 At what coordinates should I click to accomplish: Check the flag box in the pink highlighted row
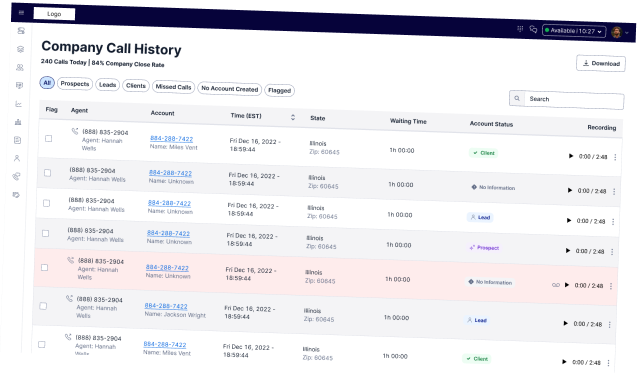coord(44,267)
